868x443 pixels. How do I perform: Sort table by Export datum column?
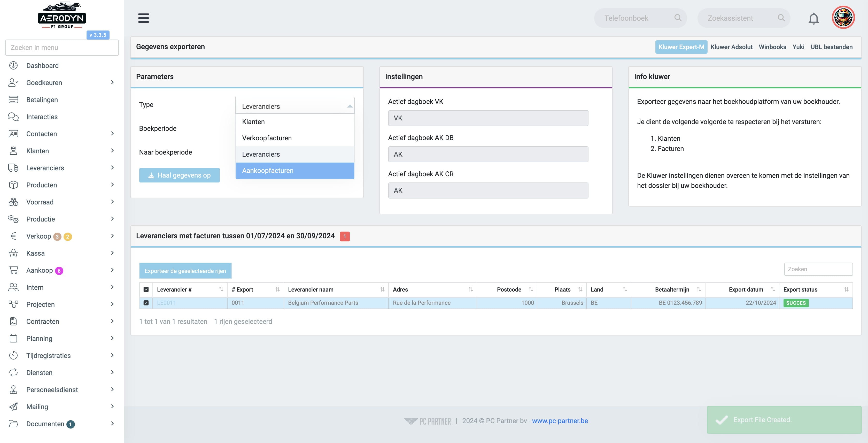742,289
